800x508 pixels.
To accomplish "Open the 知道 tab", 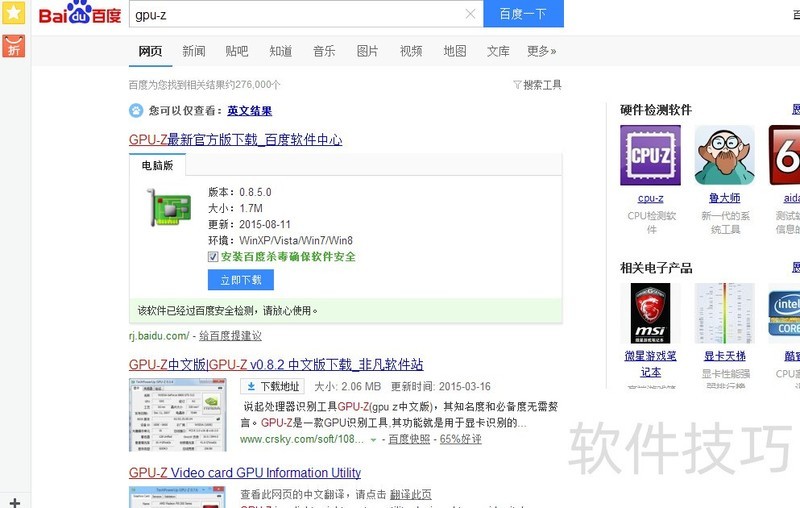I will [x=281, y=51].
